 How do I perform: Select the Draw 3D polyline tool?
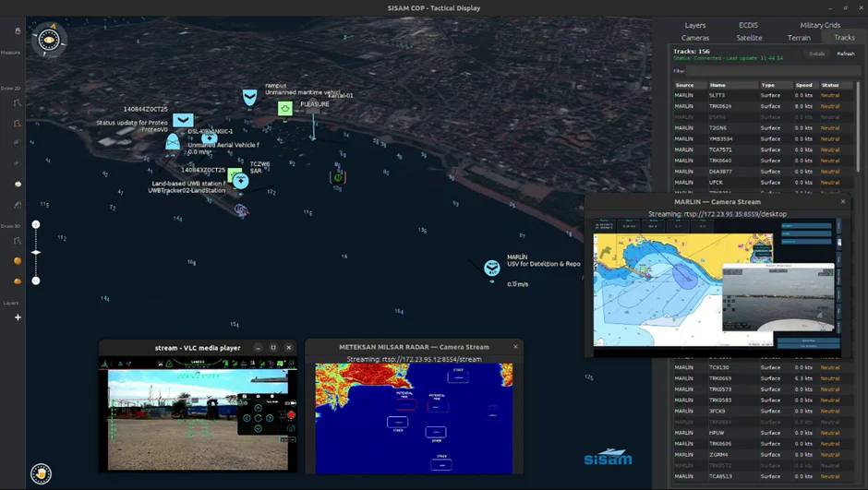(18, 241)
